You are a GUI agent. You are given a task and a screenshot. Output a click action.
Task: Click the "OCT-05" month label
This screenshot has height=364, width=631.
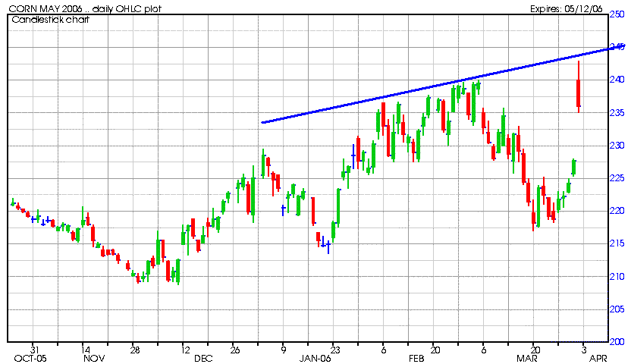pyautogui.click(x=30, y=359)
